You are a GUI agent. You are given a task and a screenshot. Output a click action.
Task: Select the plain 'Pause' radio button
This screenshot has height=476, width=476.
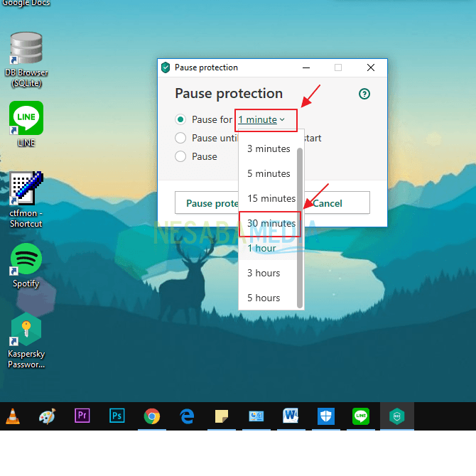point(180,156)
